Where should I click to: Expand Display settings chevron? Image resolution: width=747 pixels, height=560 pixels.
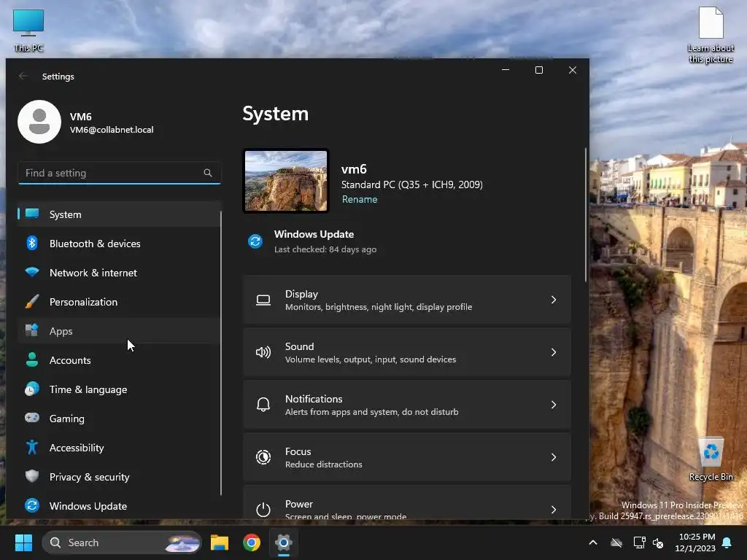(553, 300)
